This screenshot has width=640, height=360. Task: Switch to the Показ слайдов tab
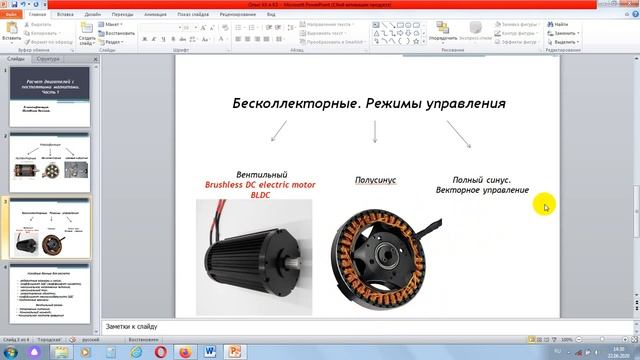point(193,14)
